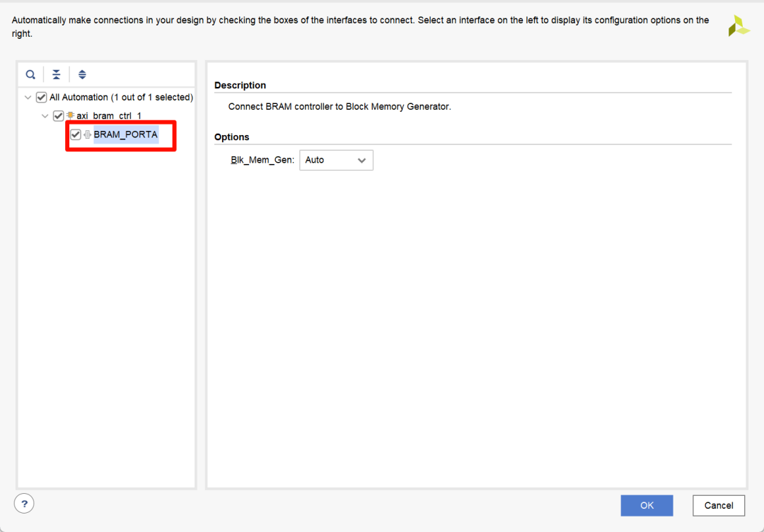Click the Blk_Mem_Gen option label
764x532 pixels.
point(262,160)
